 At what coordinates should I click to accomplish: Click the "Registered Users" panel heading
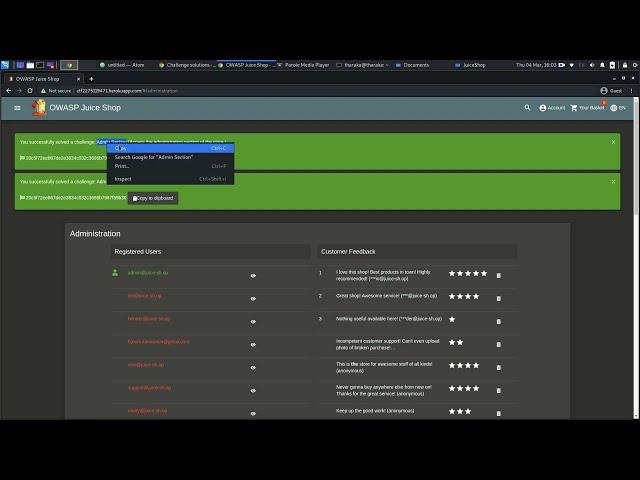(138, 252)
